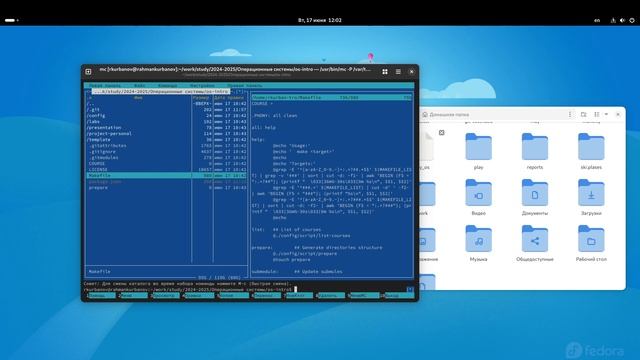This screenshot has width=640, height=360.
Task: Select the /config directory row
Action: (x=167, y=116)
